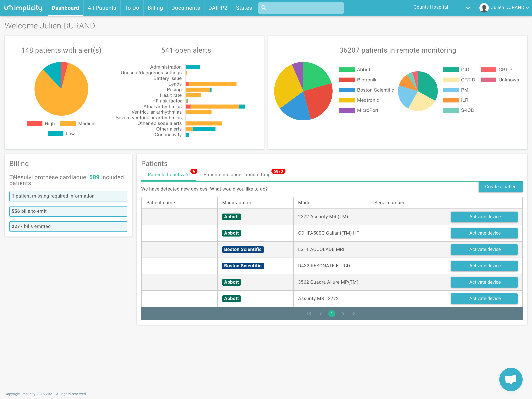
Task: Toggle the ILR legend swatch
Action: pos(451,100)
